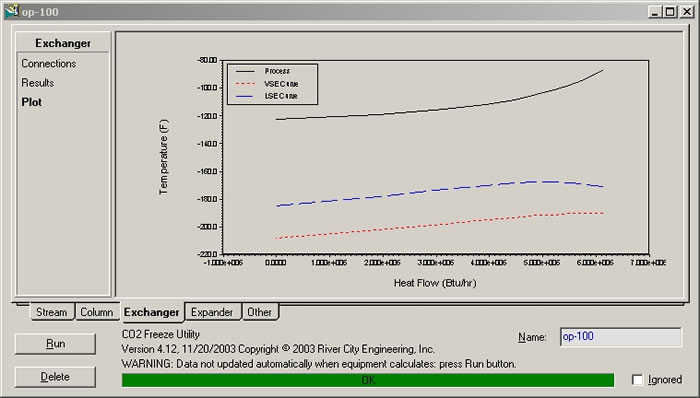This screenshot has width=700, height=398.
Task: Switch to the Column tab
Action: pos(96,312)
